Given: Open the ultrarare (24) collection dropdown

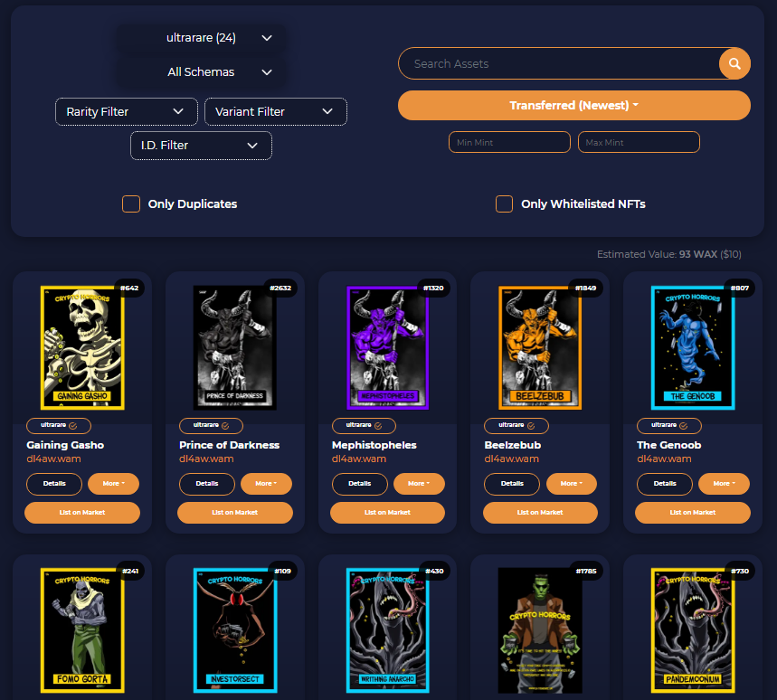Looking at the screenshot, I should [201, 38].
